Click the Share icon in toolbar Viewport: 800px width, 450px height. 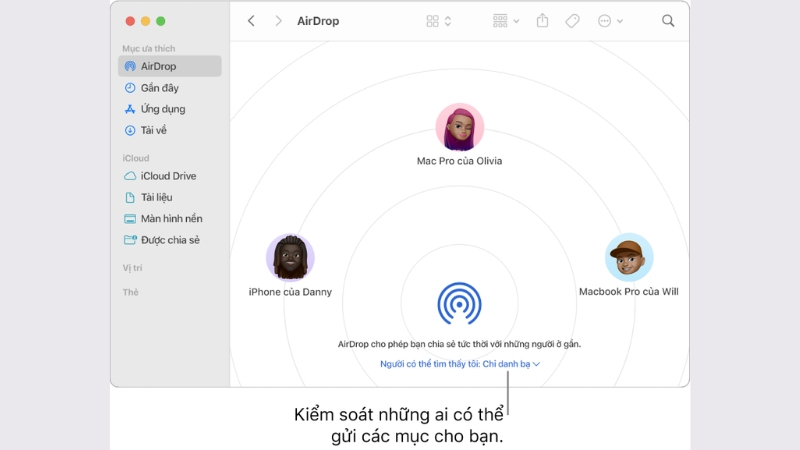pos(543,21)
